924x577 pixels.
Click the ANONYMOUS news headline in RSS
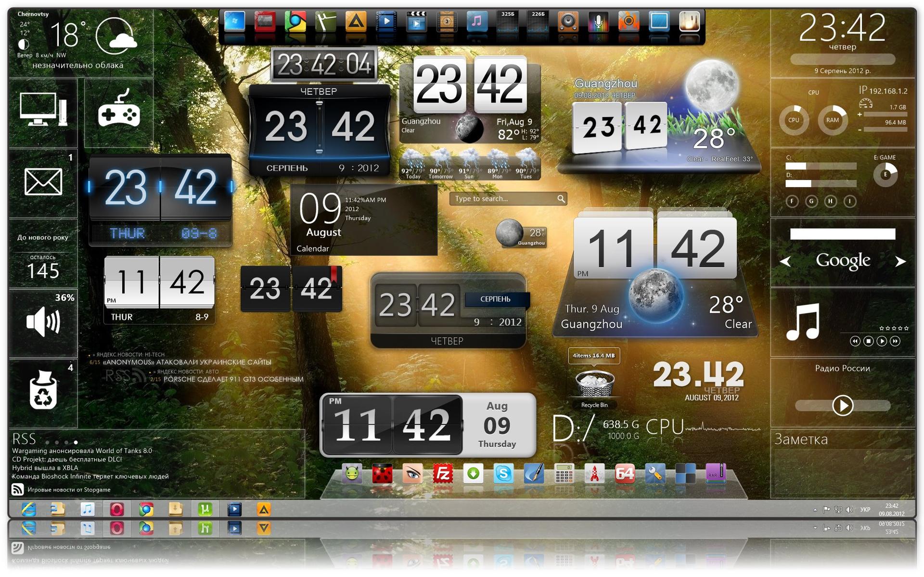click(x=188, y=362)
